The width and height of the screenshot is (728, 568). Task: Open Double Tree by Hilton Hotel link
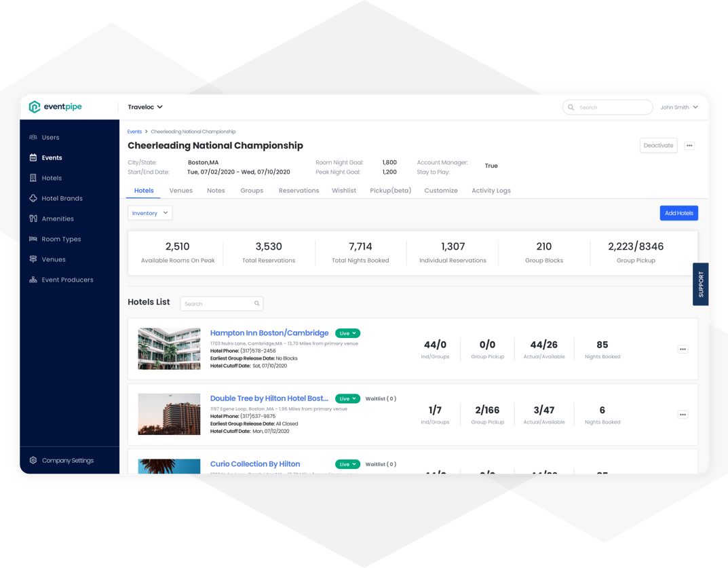269,398
